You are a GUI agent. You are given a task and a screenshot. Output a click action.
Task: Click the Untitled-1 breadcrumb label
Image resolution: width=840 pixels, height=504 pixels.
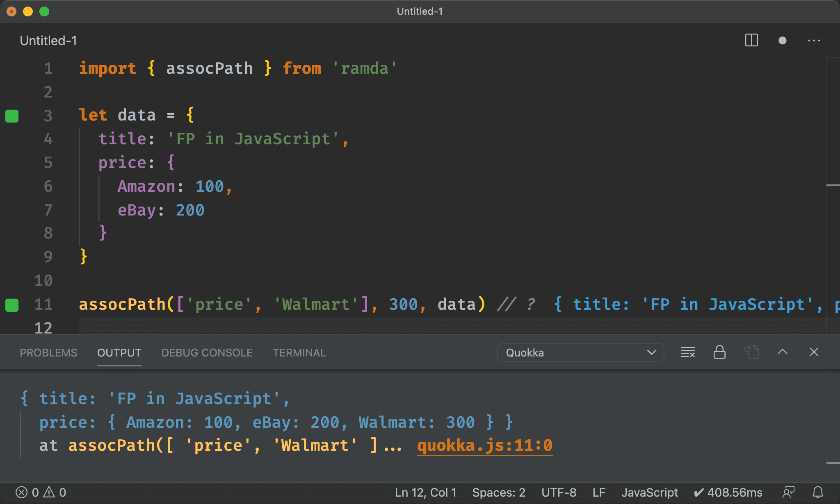click(48, 41)
